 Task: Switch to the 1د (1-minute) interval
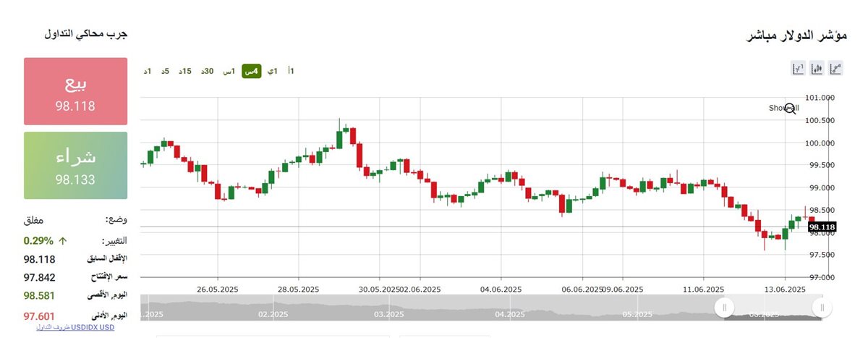(x=148, y=71)
